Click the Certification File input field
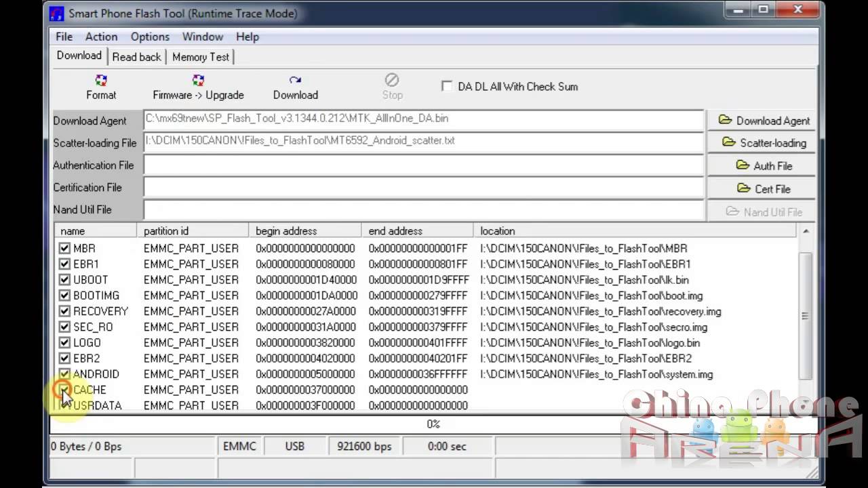This screenshot has height=488, width=868. coord(424,187)
